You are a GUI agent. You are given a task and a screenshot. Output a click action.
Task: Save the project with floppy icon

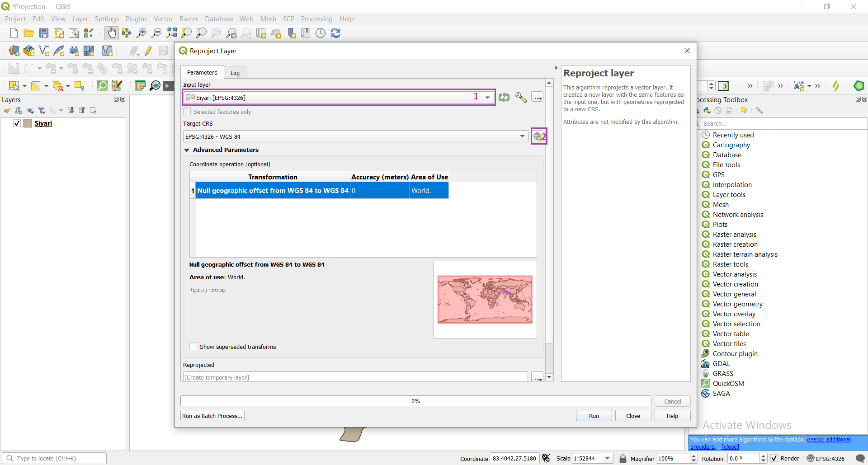(x=44, y=33)
